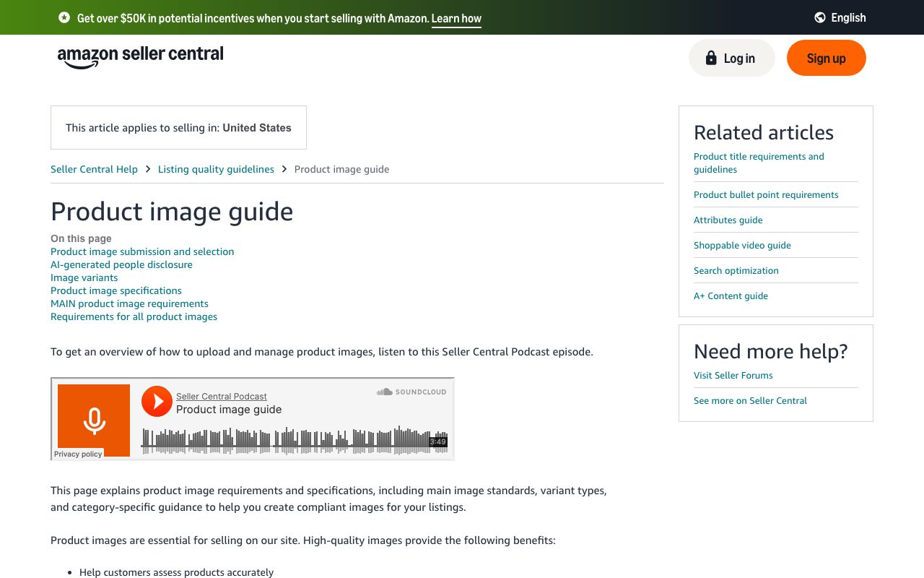The width and height of the screenshot is (924, 578).
Task: Click the Amazon Seller Central logo
Action: (141, 56)
